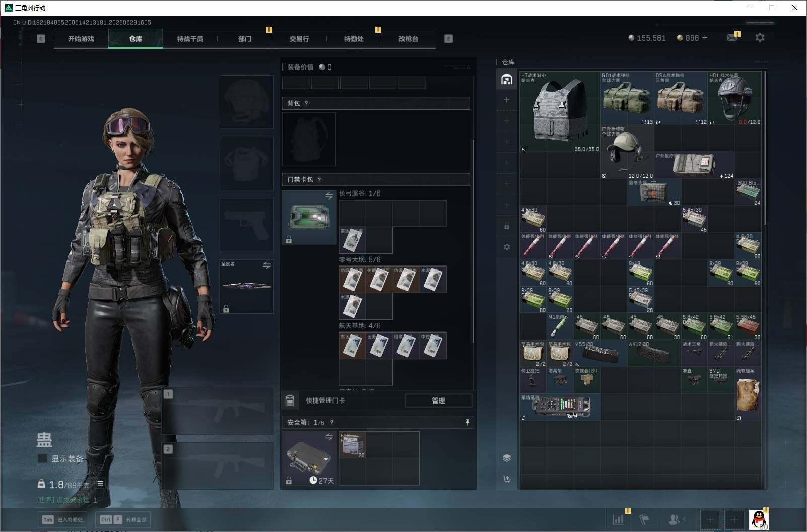This screenshot has width=807, height=532.
Task: Open the weight details list icon
Action: [100, 484]
